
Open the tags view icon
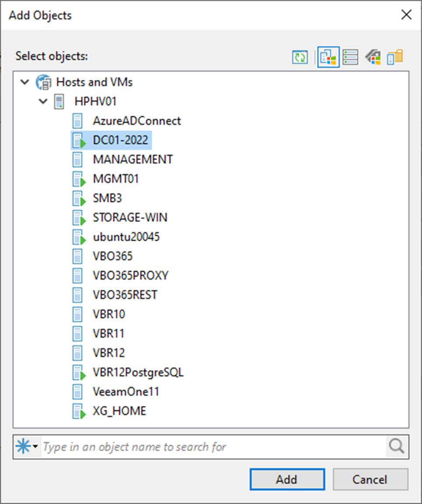[x=373, y=57]
